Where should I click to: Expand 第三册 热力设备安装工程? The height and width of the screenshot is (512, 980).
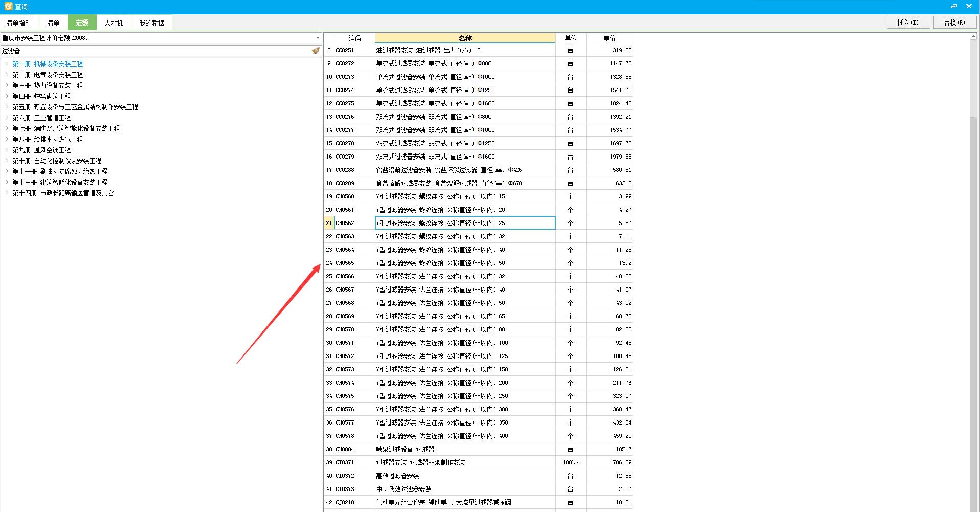tap(7, 85)
